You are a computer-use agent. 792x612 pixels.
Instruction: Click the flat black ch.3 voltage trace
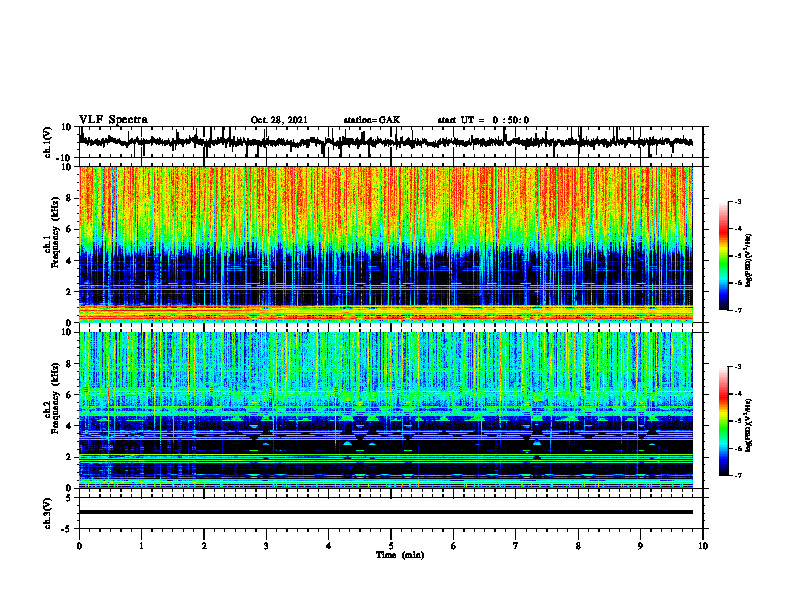pos(386,512)
